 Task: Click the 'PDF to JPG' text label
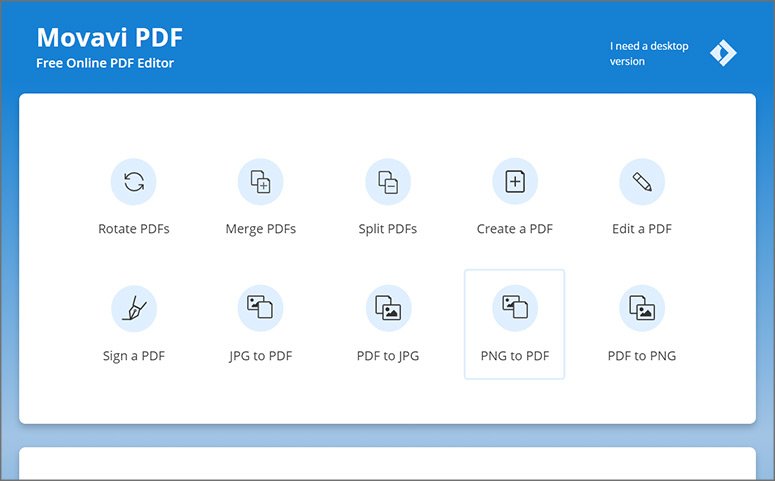(388, 356)
